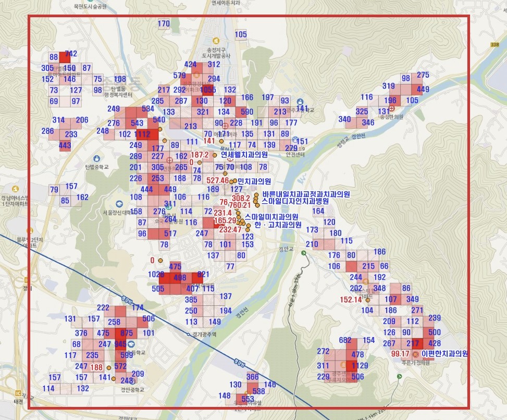This screenshot has width=507, height=420.
Task: Click the 경기광주역 station marker
Action: pyautogui.click(x=189, y=335)
